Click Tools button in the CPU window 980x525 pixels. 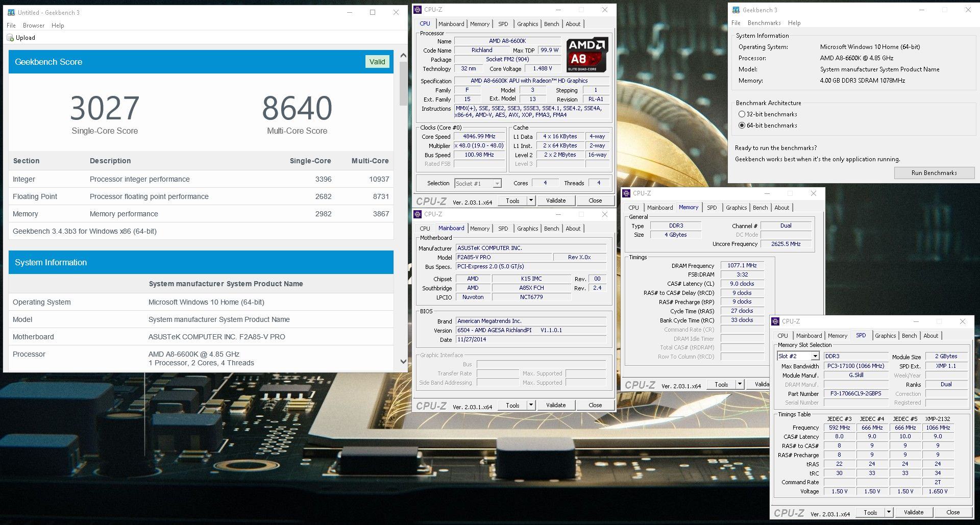[512, 201]
